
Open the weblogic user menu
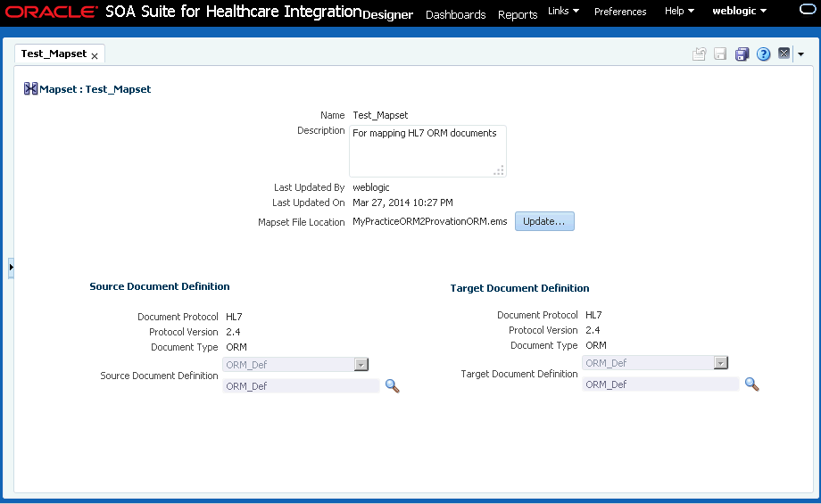coord(739,11)
